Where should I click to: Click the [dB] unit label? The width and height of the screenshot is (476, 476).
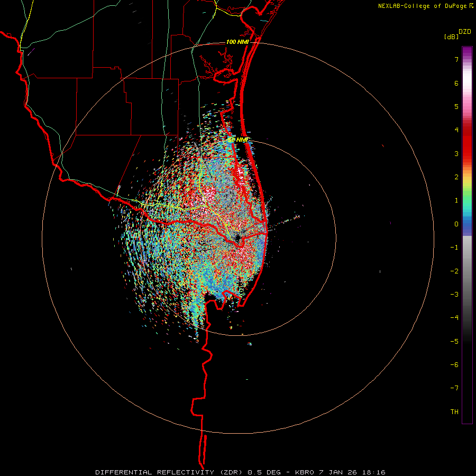[452, 36]
